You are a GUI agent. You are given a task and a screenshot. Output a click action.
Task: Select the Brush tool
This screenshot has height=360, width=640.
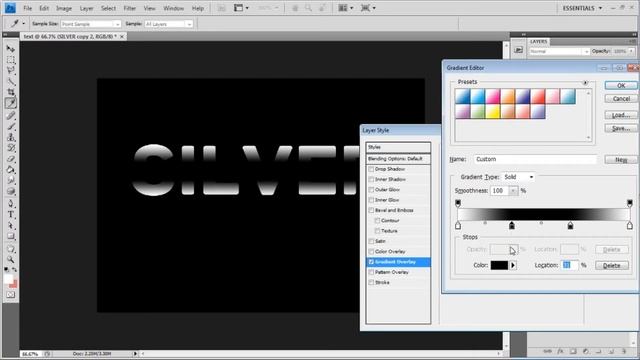pos(11,126)
